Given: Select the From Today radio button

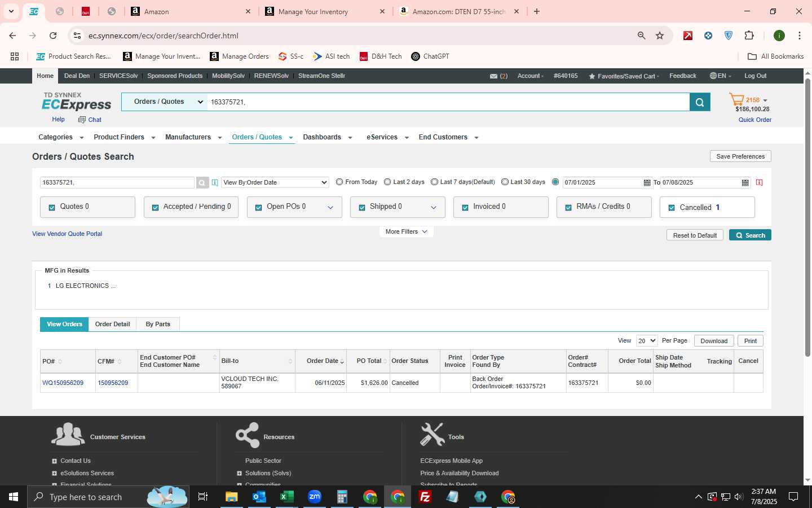Looking at the screenshot, I should pos(339,182).
